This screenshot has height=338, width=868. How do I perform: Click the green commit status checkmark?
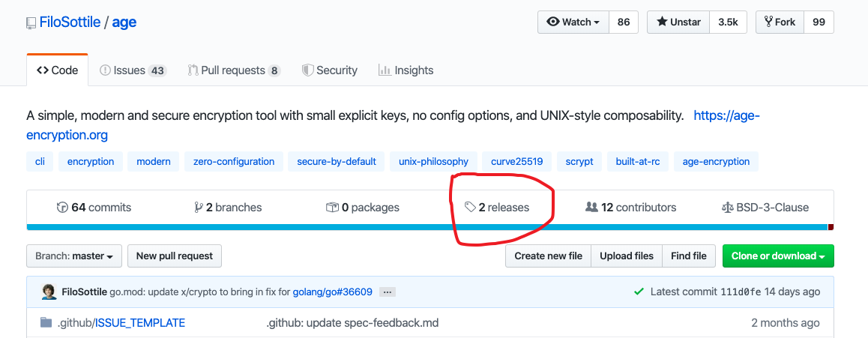click(x=639, y=292)
